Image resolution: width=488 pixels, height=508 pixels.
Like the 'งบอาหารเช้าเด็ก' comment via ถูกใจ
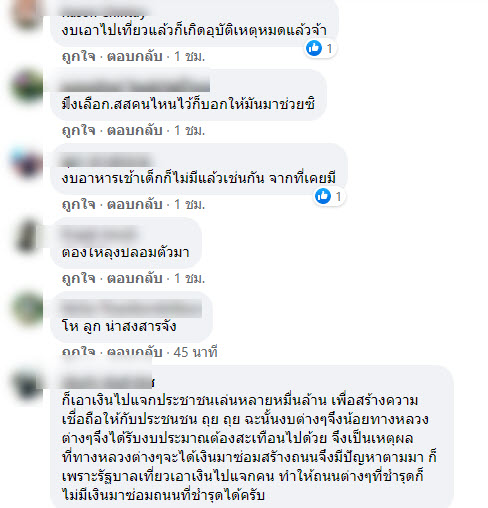(79, 204)
